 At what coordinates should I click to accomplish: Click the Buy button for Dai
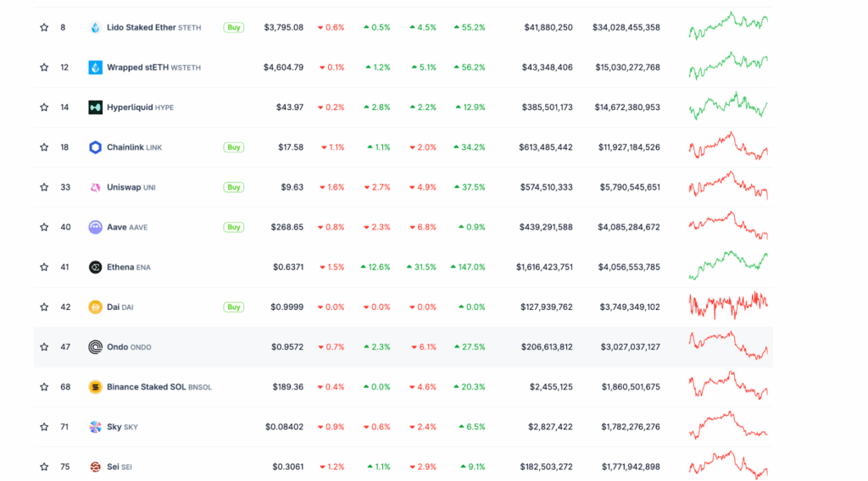pos(234,307)
